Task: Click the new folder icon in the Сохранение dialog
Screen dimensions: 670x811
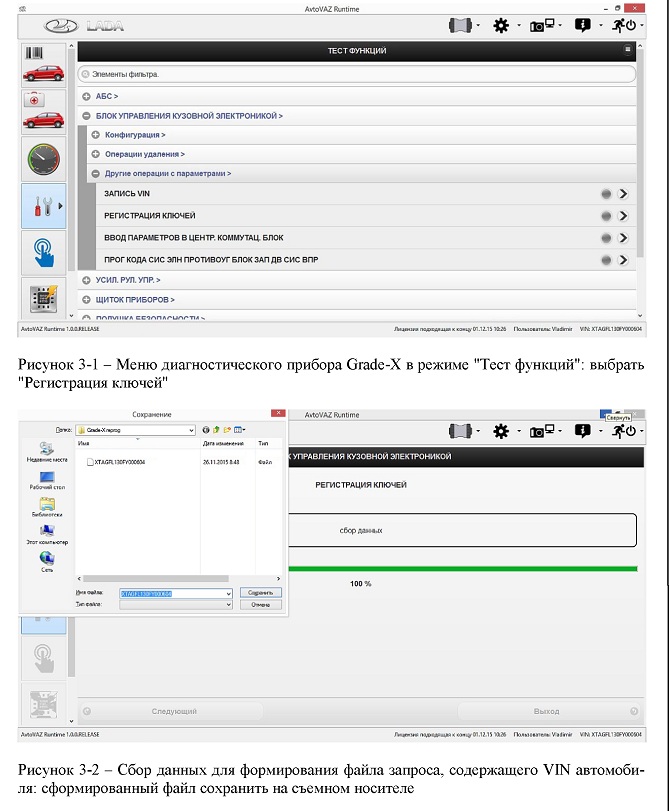Action: coord(227,430)
